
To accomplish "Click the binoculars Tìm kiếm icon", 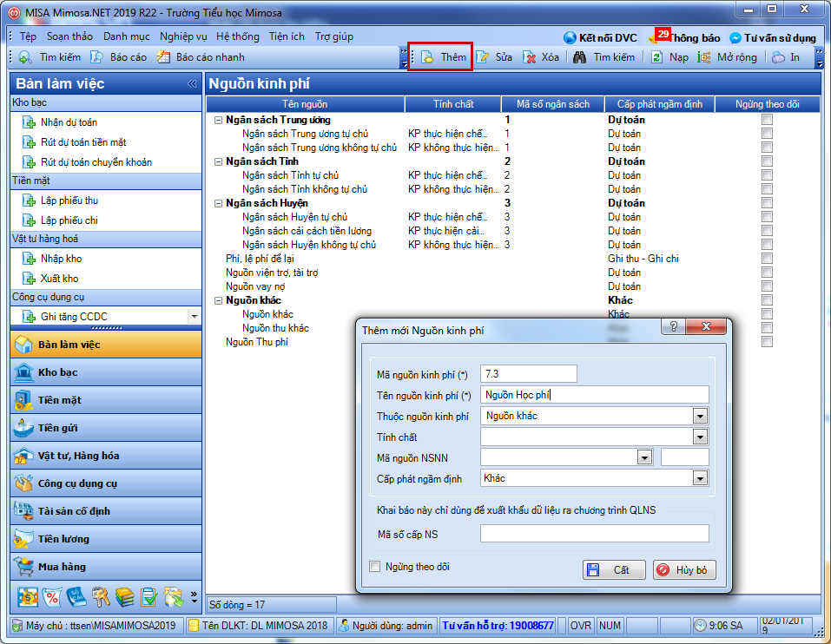I will click(x=579, y=57).
